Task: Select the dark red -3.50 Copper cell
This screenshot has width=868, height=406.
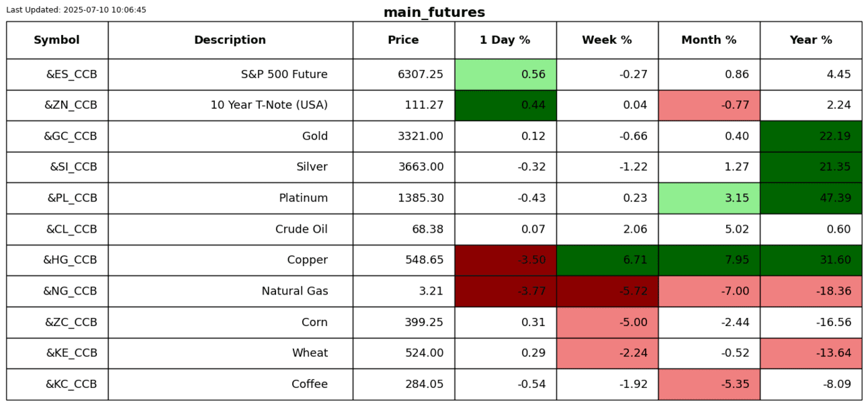Action: click(505, 260)
